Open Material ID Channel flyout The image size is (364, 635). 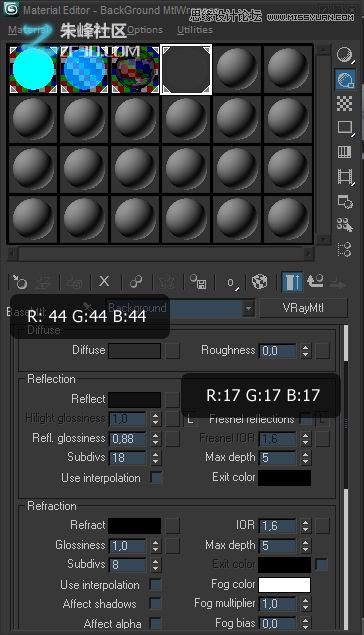click(232, 282)
